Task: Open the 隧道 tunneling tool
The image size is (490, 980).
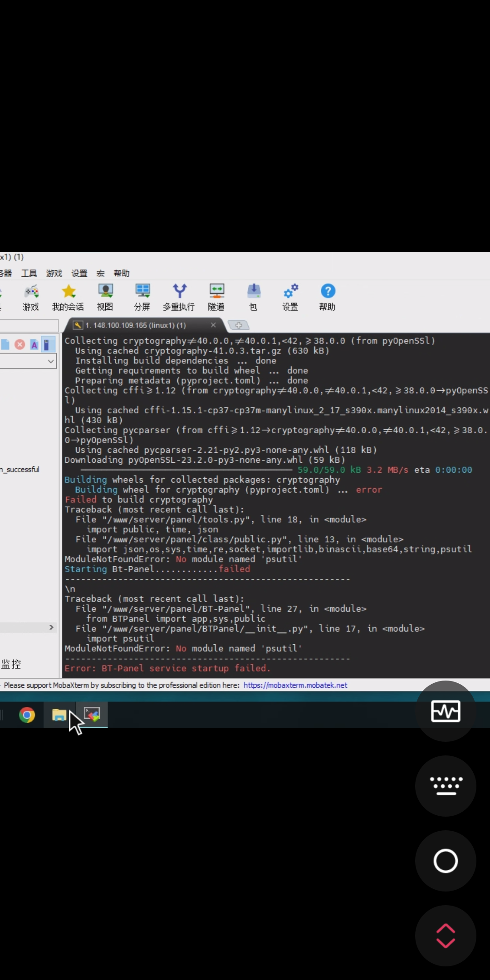Action: 216,297
